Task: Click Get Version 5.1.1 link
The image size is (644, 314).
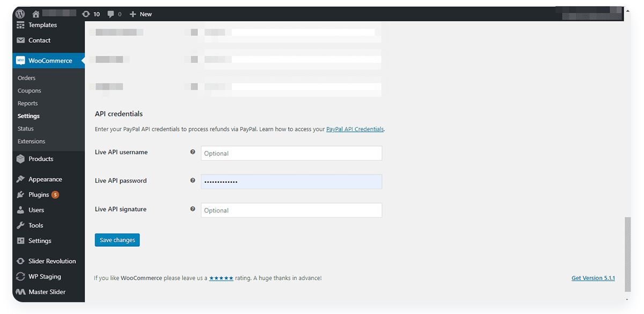Action: pyautogui.click(x=593, y=278)
